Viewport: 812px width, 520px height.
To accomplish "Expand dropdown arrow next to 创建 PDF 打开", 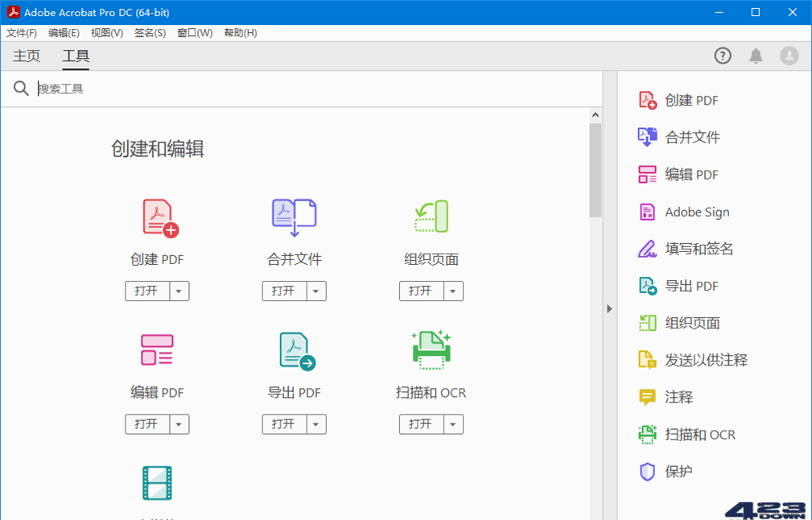I will (179, 291).
